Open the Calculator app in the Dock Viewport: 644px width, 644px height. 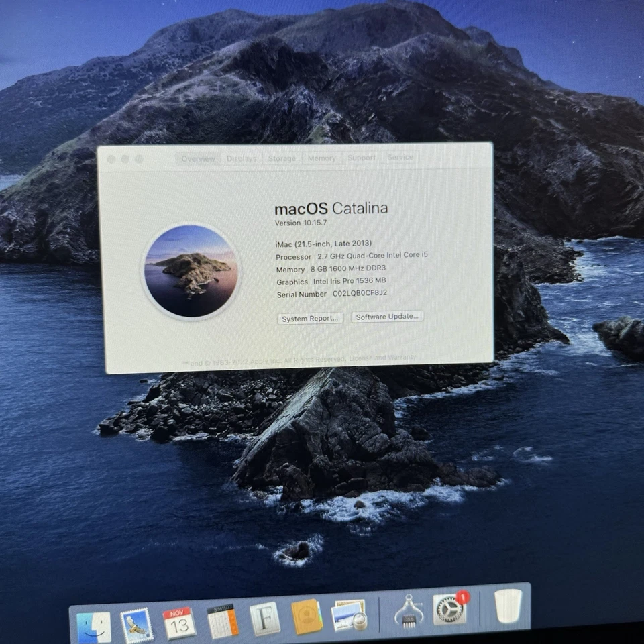pyautogui.click(x=221, y=621)
